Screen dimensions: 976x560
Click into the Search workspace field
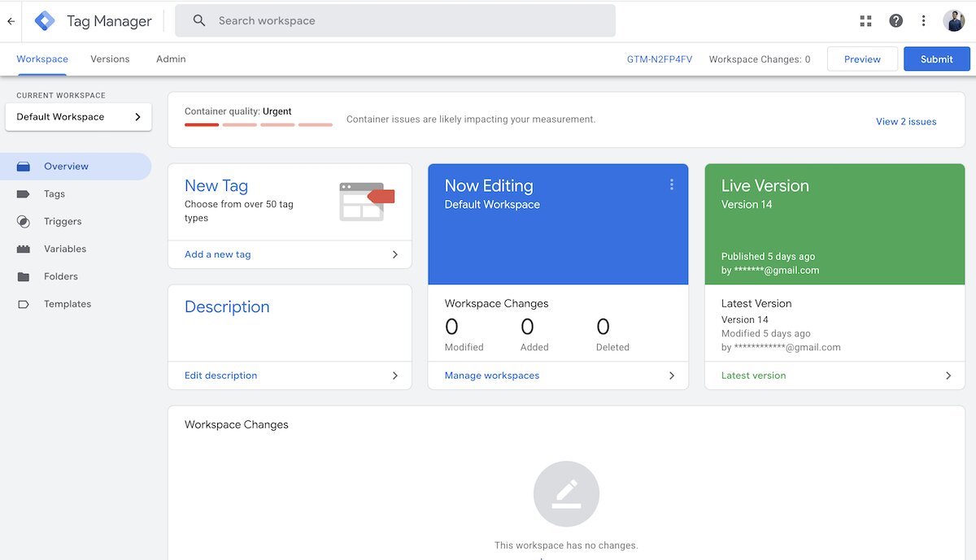click(x=395, y=21)
